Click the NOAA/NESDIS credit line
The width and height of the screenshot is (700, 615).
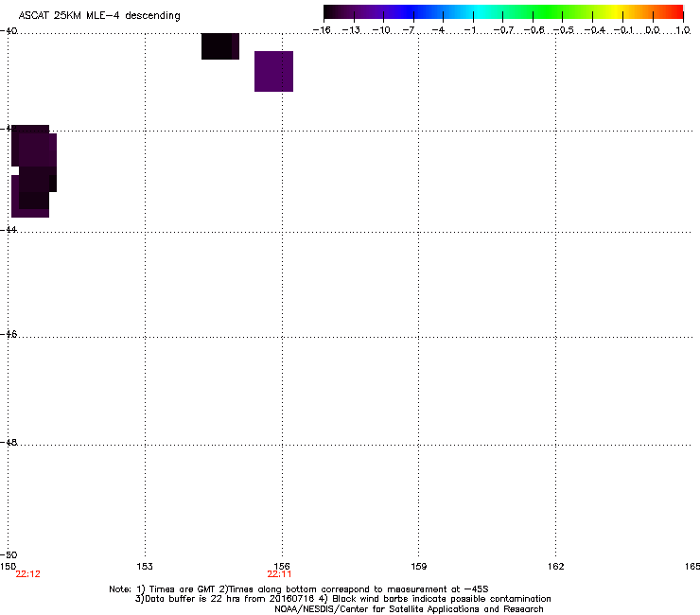(409, 609)
